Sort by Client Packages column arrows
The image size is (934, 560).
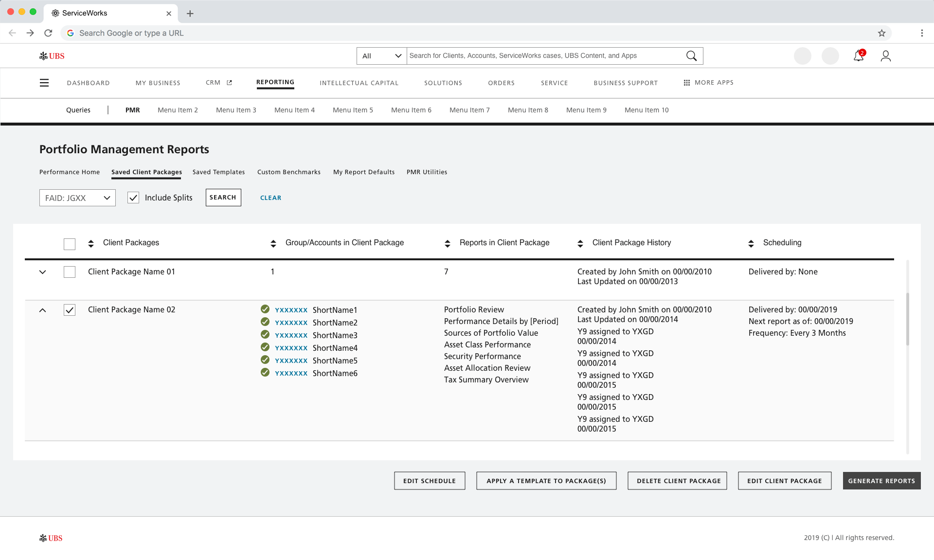click(91, 243)
